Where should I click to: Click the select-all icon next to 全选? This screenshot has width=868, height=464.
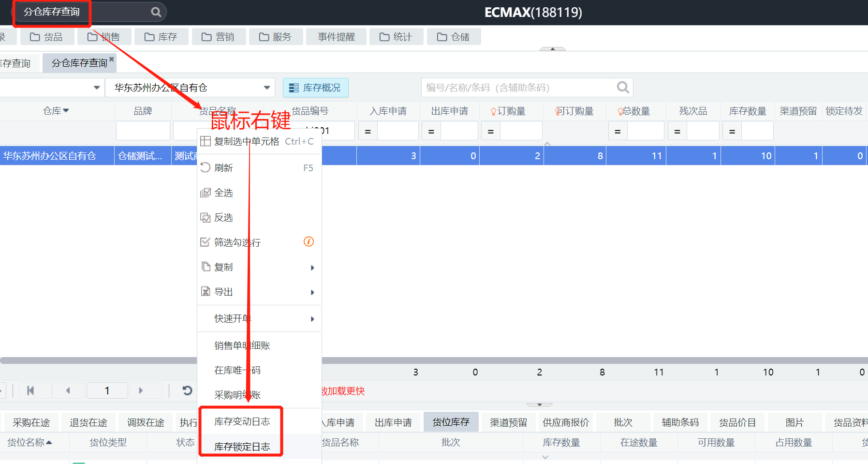pos(205,193)
